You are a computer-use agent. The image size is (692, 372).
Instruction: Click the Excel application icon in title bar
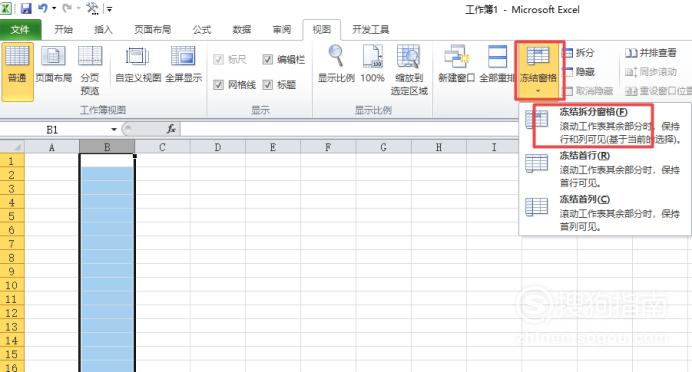[x=6, y=8]
